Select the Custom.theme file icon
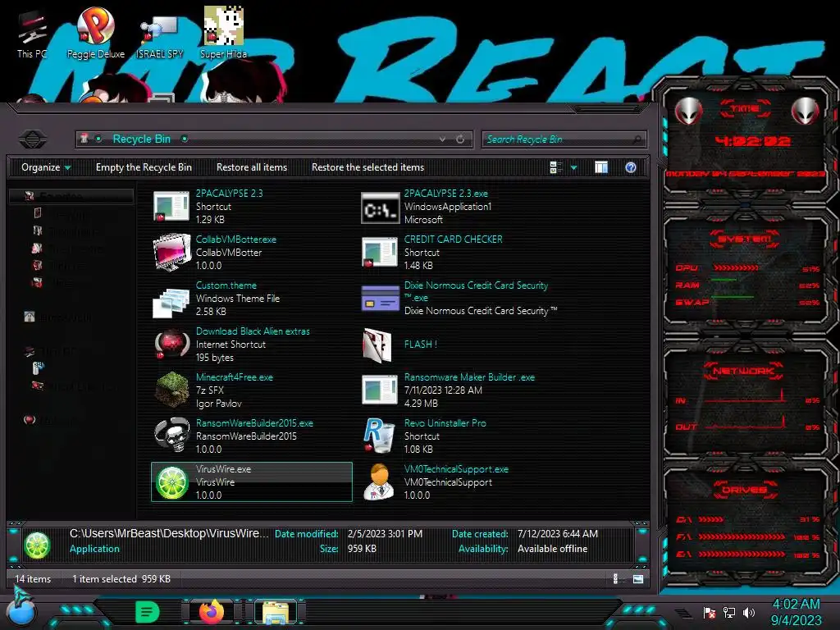Image resolution: width=840 pixels, height=630 pixels. (171, 302)
